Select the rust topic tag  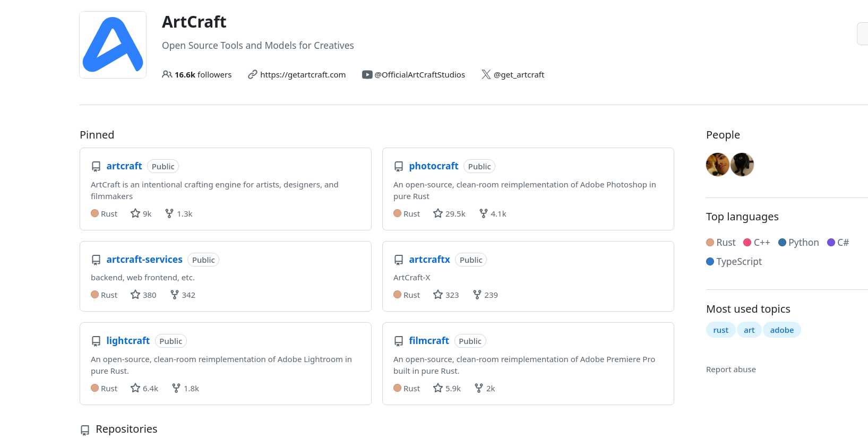click(721, 330)
